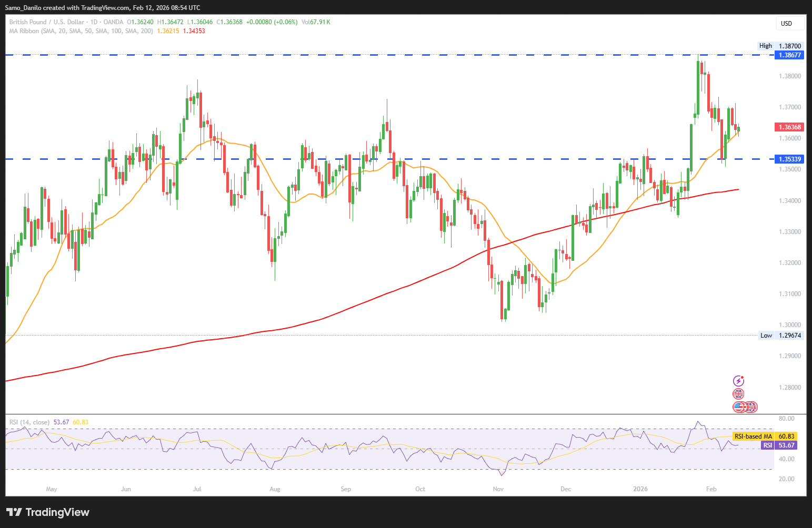Click the High 1.38700 label
Viewport: 812px width, 528px height.
pyautogui.click(x=780, y=46)
